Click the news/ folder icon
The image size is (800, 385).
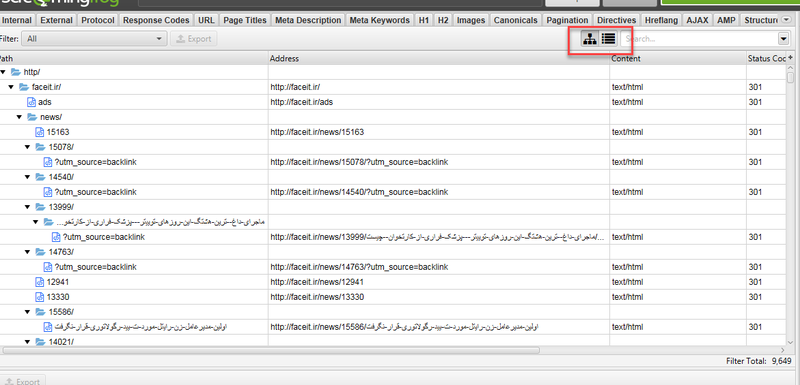pos(32,117)
